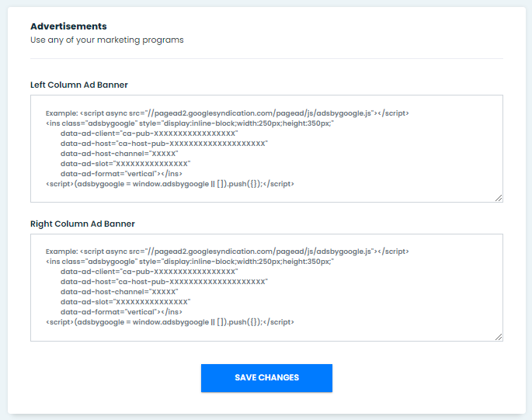Place cursor on data-ad-client line in right banner
The image size is (532, 420).
coord(149,272)
